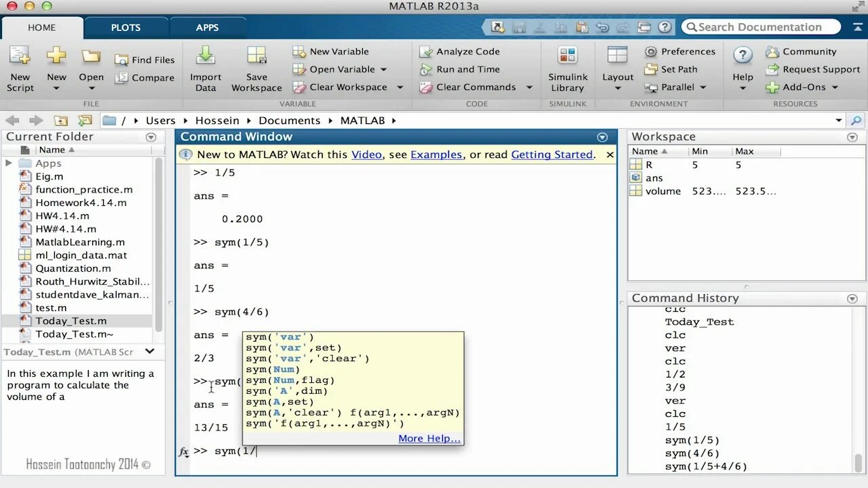The width and height of the screenshot is (868, 488).
Task: Click the browse for folder icon
Action: 85,121
